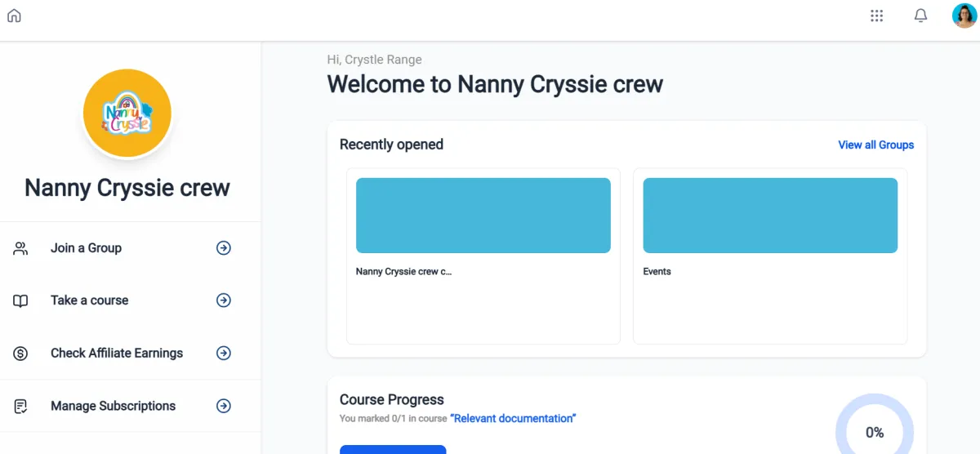Viewport: 980px width, 454px height.
Task: Open the user profile avatar menu
Action: click(x=964, y=16)
